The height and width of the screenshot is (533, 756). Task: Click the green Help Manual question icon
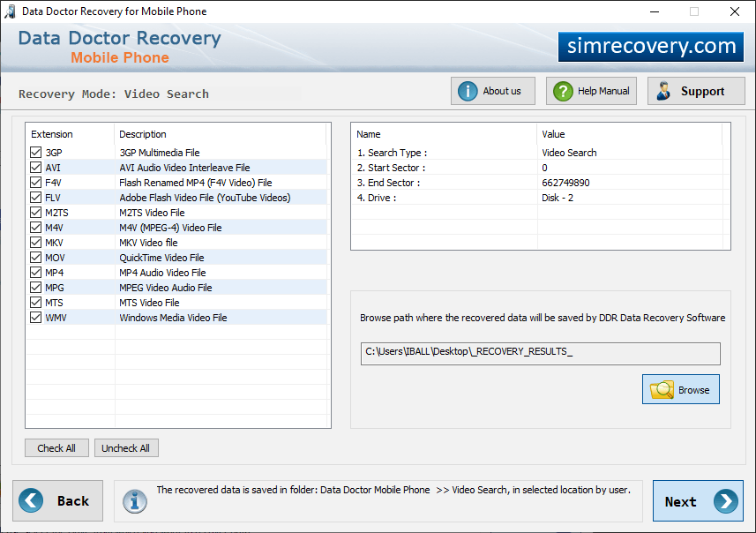pos(563,91)
